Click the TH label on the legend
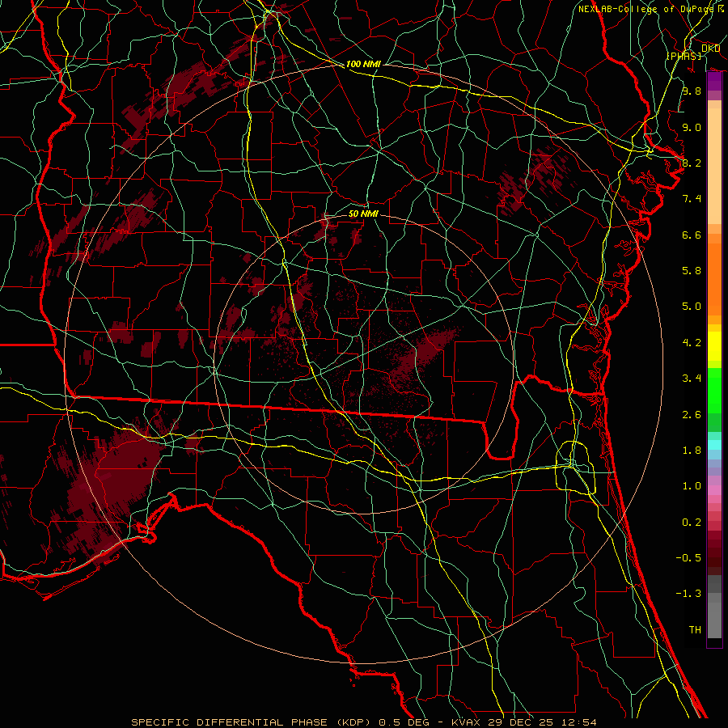This screenshot has height=728, width=728. point(694,629)
